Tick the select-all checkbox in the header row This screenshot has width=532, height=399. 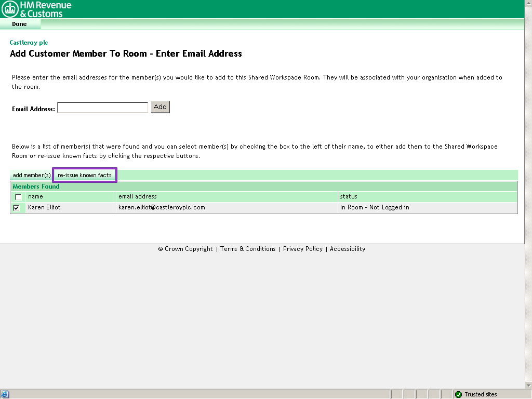18,197
